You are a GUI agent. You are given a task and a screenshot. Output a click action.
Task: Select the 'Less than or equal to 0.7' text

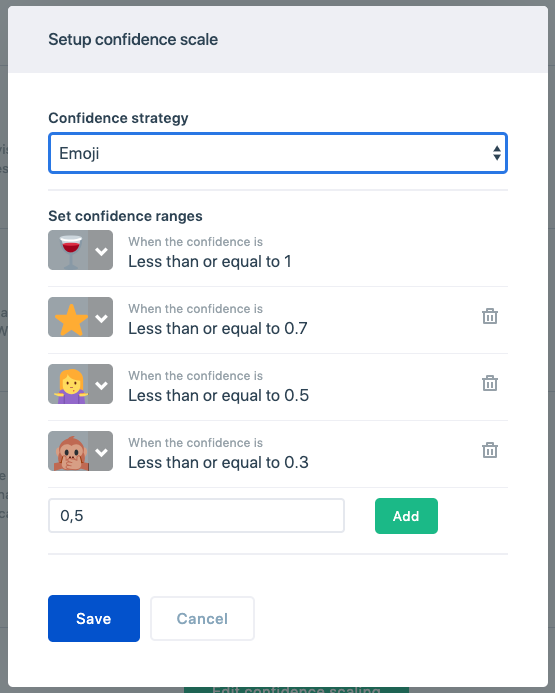click(218, 328)
